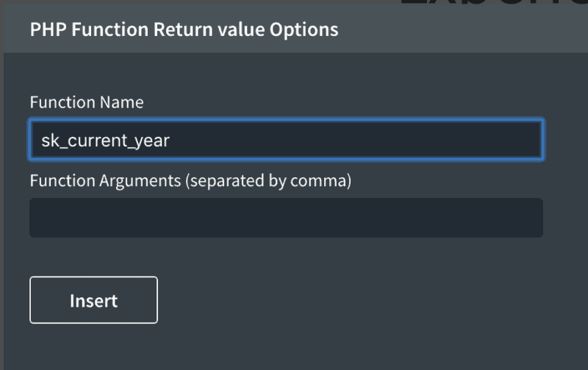Click the Function Arguments input field
This screenshot has height=370, width=588.
pyautogui.click(x=286, y=218)
